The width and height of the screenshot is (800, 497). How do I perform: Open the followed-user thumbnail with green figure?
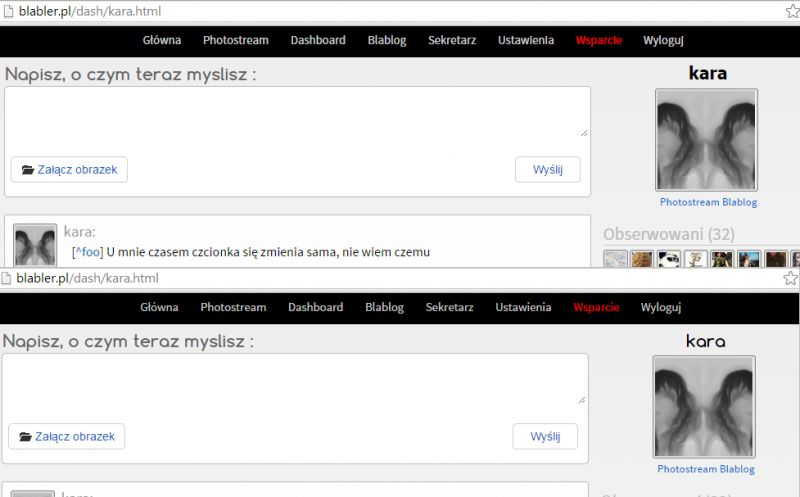pos(722,259)
